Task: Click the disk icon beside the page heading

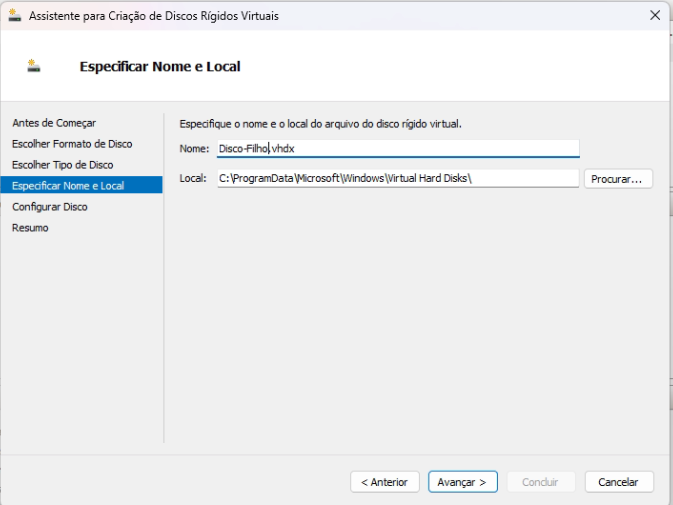Action: pos(34,66)
